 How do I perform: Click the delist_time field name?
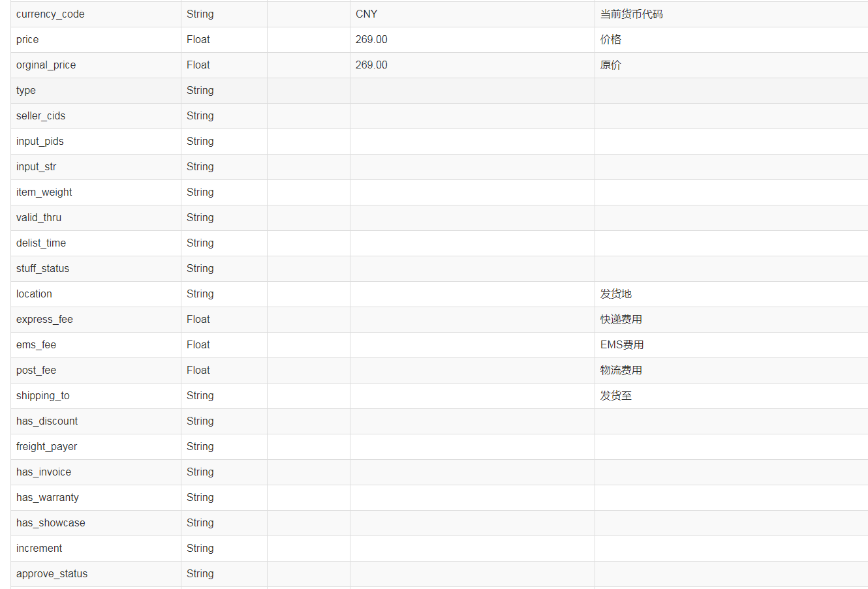(x=41, y=243)
